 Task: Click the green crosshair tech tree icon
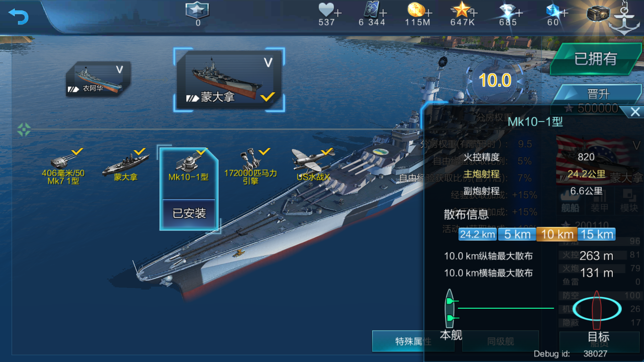[x=24, y=129]
